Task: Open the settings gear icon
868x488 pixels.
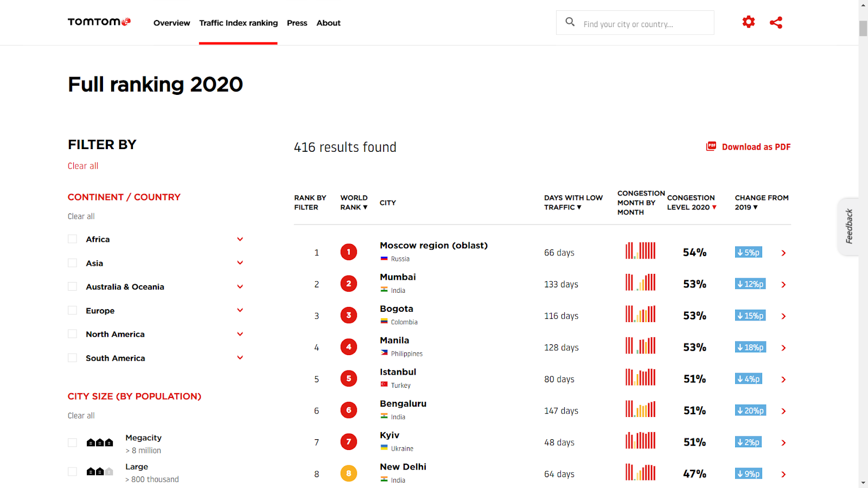Action: click(749, 22)
